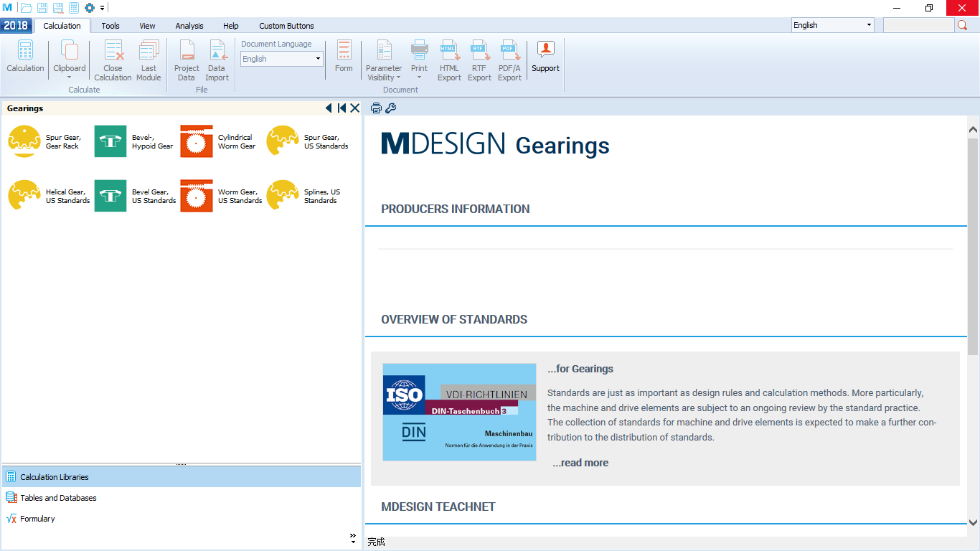Screen dimensions: 980x551
Task: Open the Cylindrical Worm Gear module
Action: [219, 141]
